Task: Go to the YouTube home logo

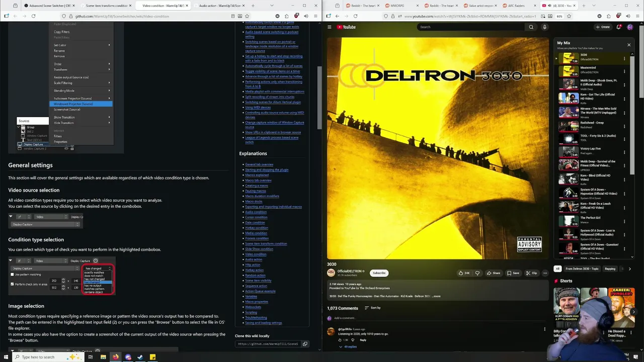Action: (346, 27)
